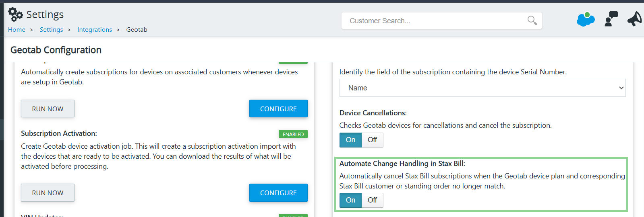This screenshot has height=217, width=644.
Task: Click CONFIGURE above Subscription Activation
Action: (278, 109)
